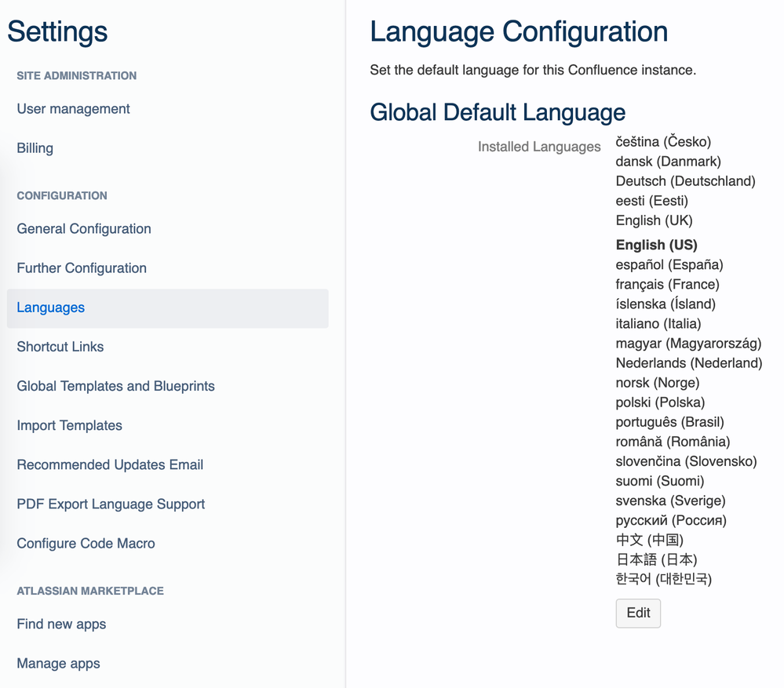Click русский (Россия) entry
This screenshot has width=784, height=688.
point(671,521)
